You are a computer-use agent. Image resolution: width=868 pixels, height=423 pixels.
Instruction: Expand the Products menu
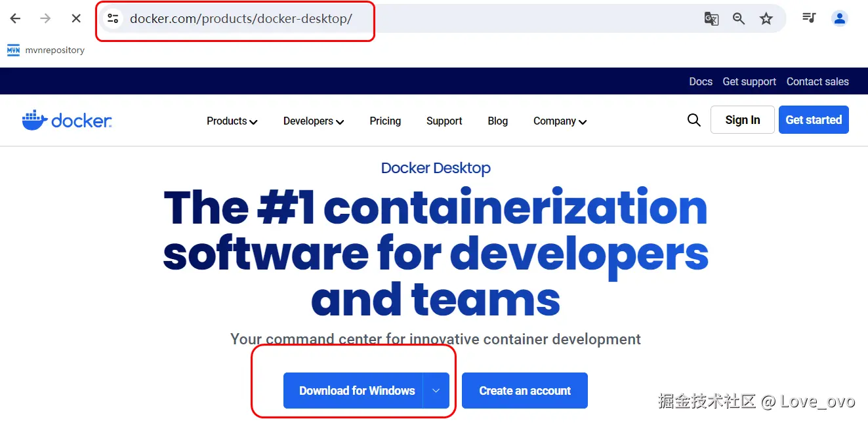pos(232,121)
